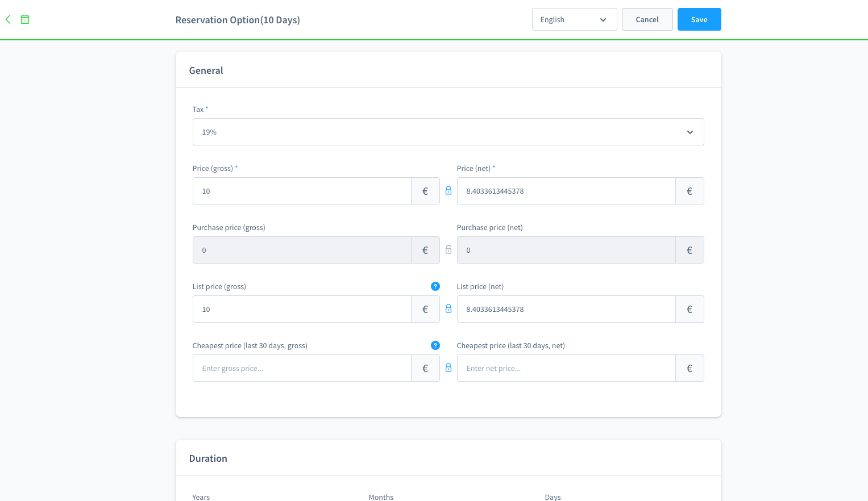Click the euro symbol beside Price (net)
The height and width of the screenshot is (501, 868).
click(x=690, y=191)
